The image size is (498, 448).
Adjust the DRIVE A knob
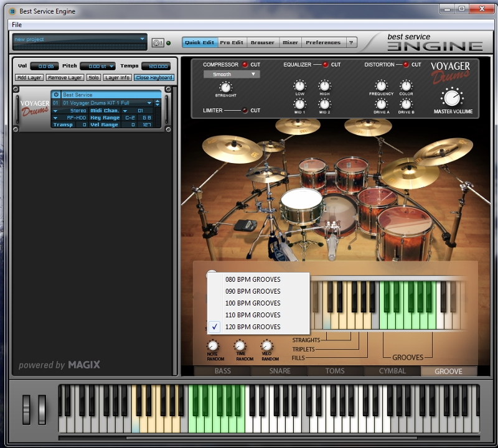tap(381, 104)
